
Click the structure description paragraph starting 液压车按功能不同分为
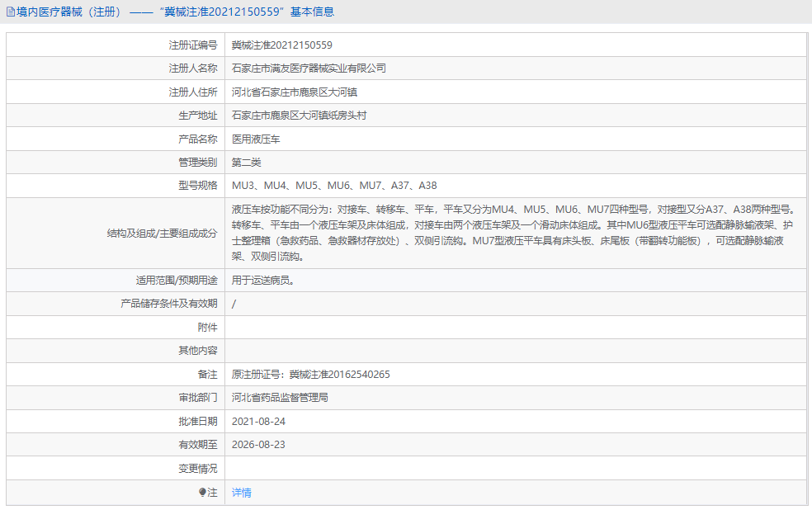[513, 233]
